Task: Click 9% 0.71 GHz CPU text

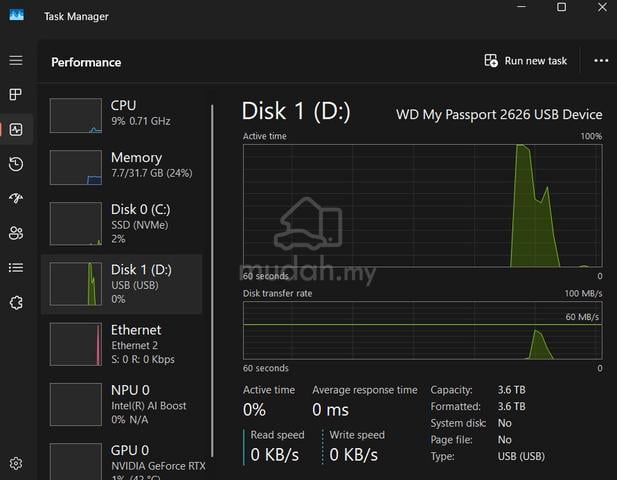Action: tap(141, 121)
